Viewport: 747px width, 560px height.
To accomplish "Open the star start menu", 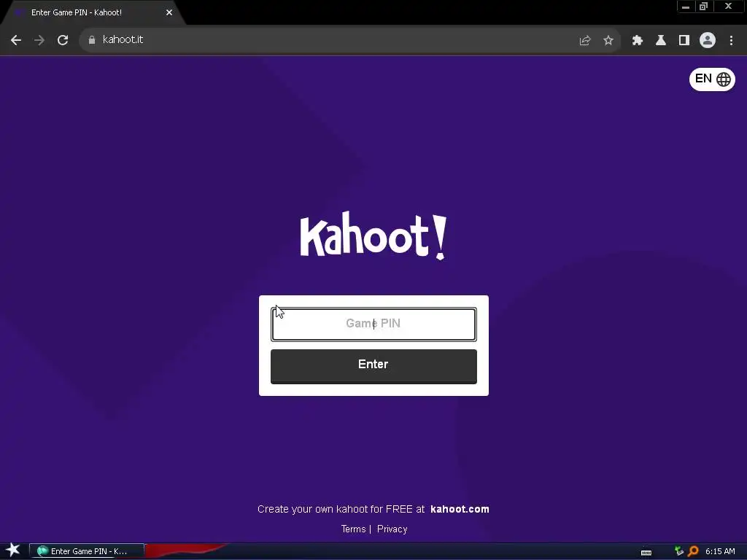I will (x=13, y=551).
